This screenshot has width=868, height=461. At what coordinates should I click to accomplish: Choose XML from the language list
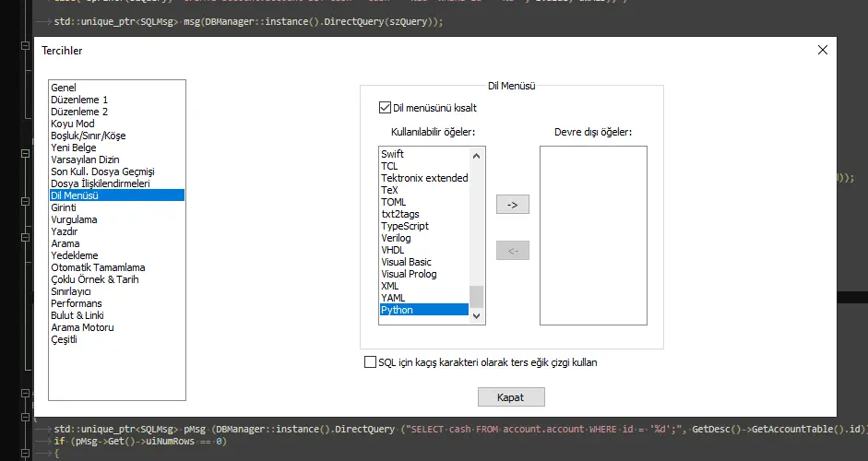coord(390,286)
